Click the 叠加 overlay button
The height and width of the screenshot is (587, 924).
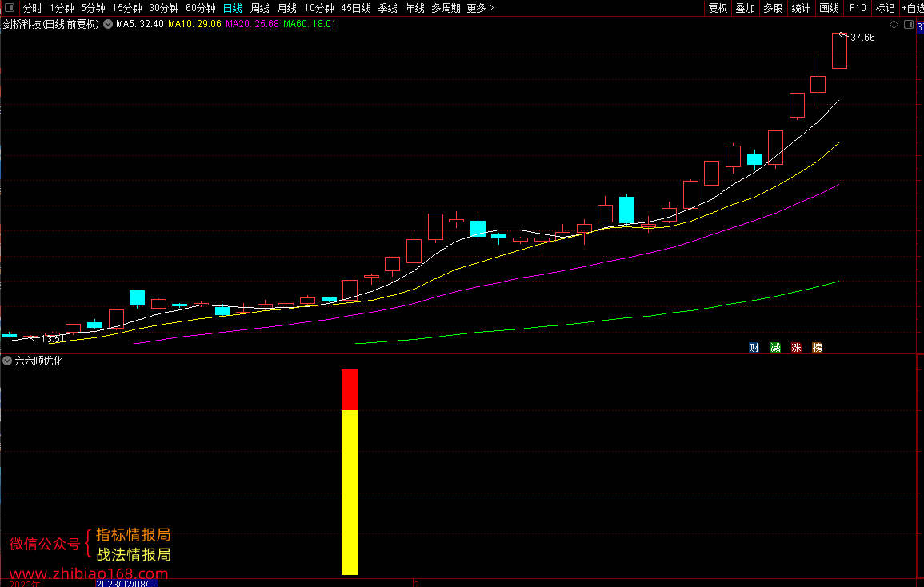pyautogui.click(x=746, y=8)
